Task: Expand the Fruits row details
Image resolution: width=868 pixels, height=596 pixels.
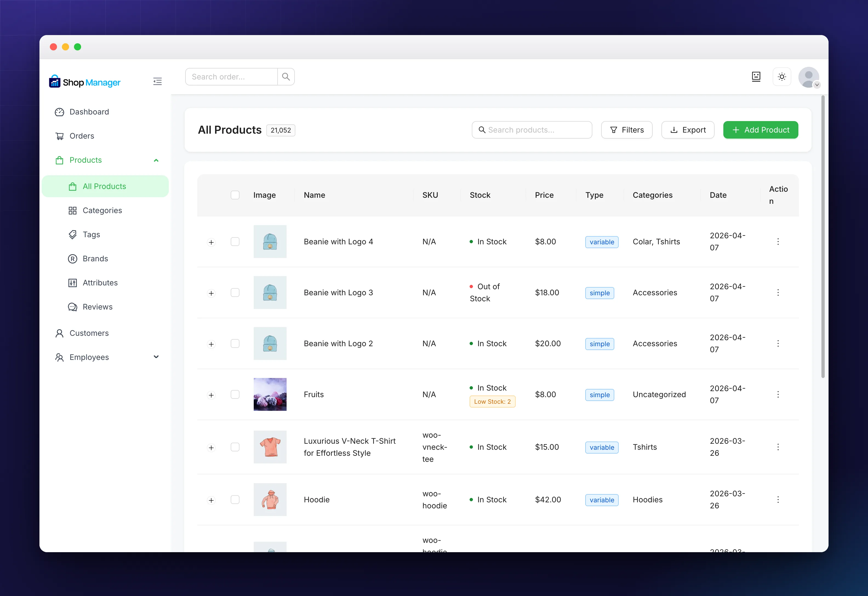Action: (x=212, y=396)
